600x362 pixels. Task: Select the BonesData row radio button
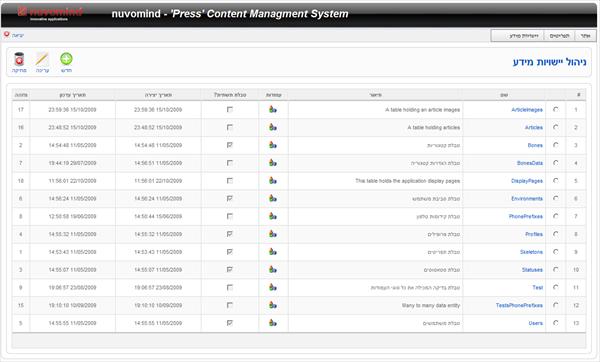[x=556, y=163]
